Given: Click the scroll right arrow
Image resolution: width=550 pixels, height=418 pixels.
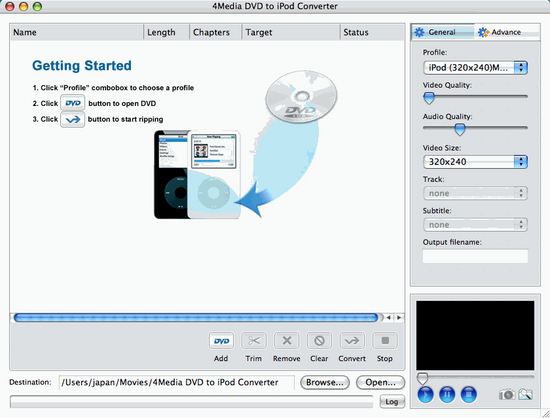Looking at the screenshot, I should 399,318.
